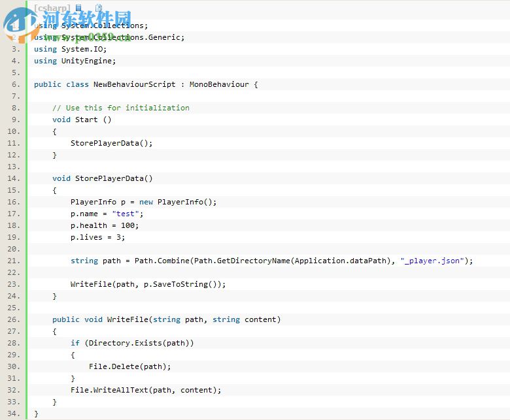Click 'StorePlayerData();' call on line 11
The width and height of the screenshot is (510, 420).
point(111,143)
